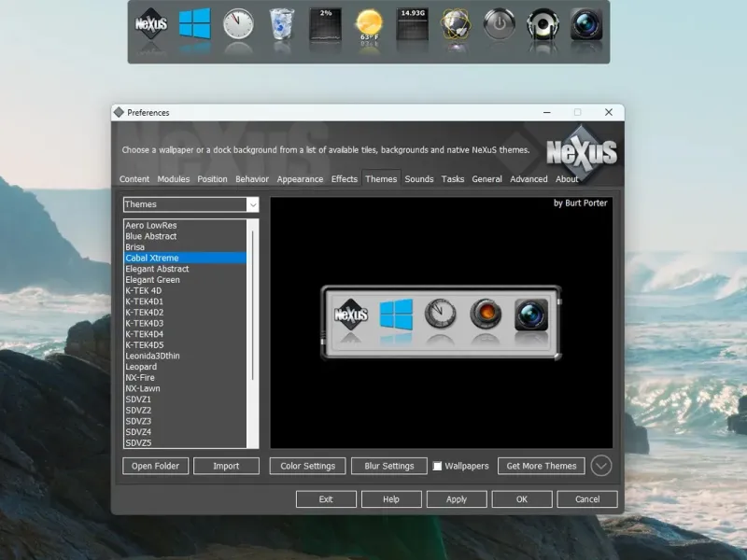Switch to the Effects tab
The image size is (747, 560).
345,179
